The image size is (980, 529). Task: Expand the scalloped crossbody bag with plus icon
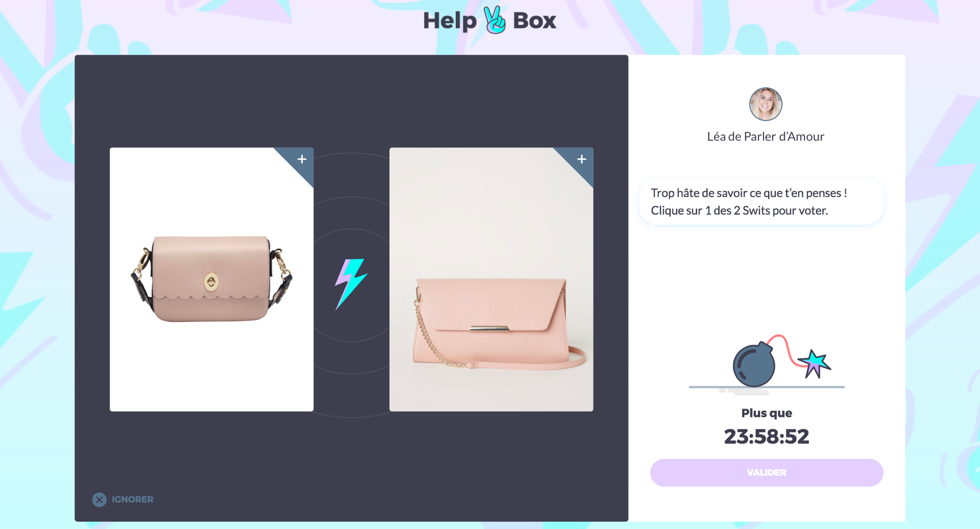[302, 159]
